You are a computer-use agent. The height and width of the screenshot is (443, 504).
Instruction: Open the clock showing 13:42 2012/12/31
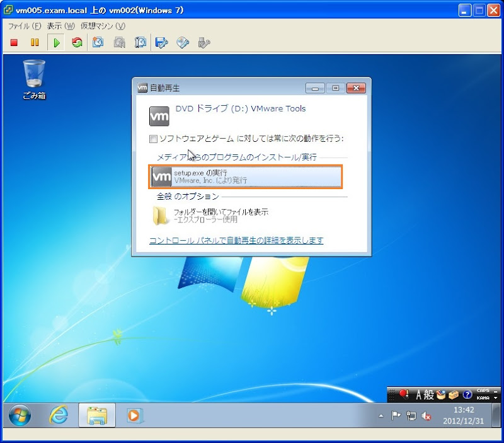pos(463,415)
